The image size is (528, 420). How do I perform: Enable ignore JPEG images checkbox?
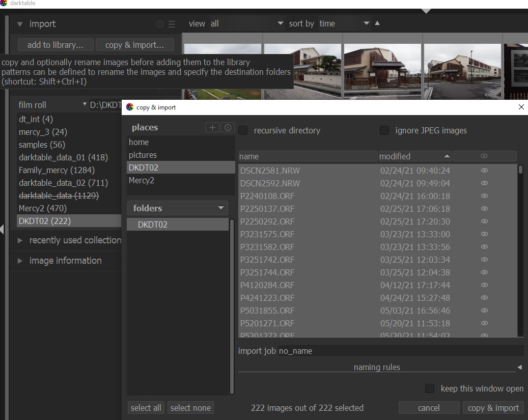click(384, 130)
